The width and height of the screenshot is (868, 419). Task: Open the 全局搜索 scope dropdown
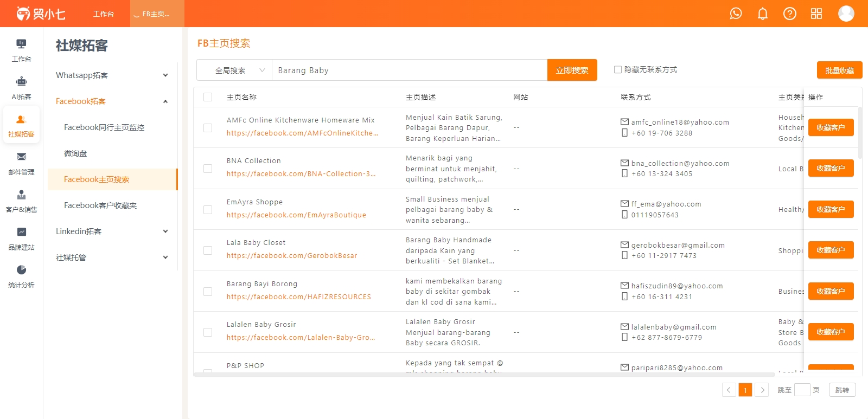point(234,70)
